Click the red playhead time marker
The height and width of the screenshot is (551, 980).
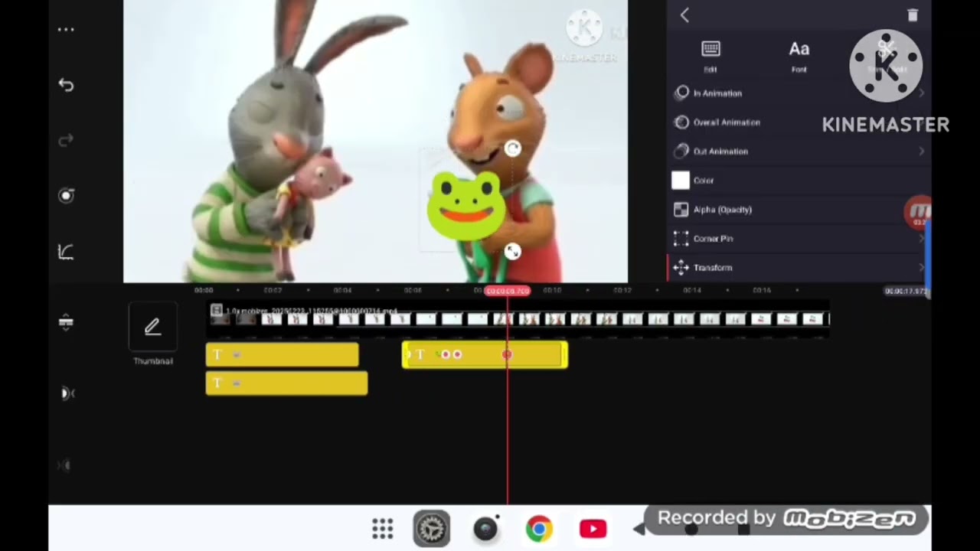(x=507, y=291)
